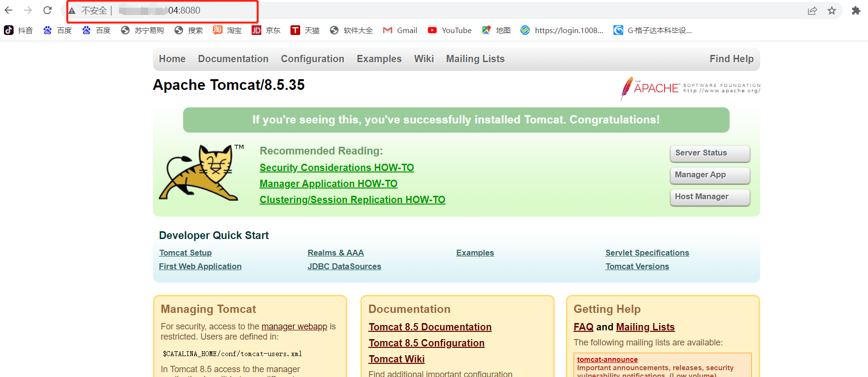
Task: Open the 苏宁易购 bookmark
Action: [142, 30]
